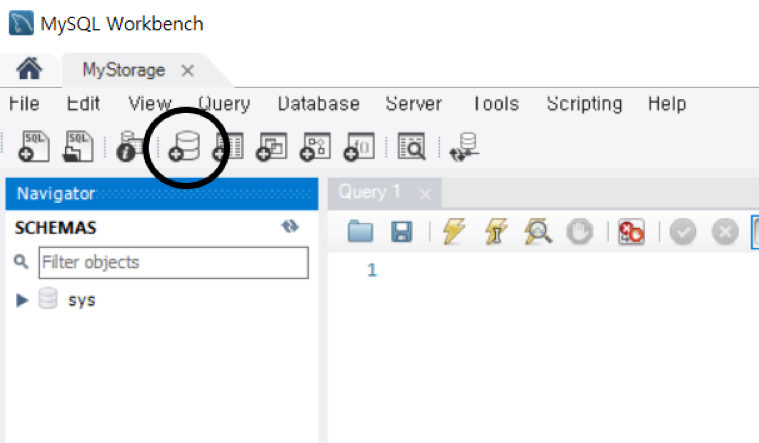The height and width of the screenshot is (443, 759).
Task: Switch to the MyStorage connection tab
Action: [123, 70]
